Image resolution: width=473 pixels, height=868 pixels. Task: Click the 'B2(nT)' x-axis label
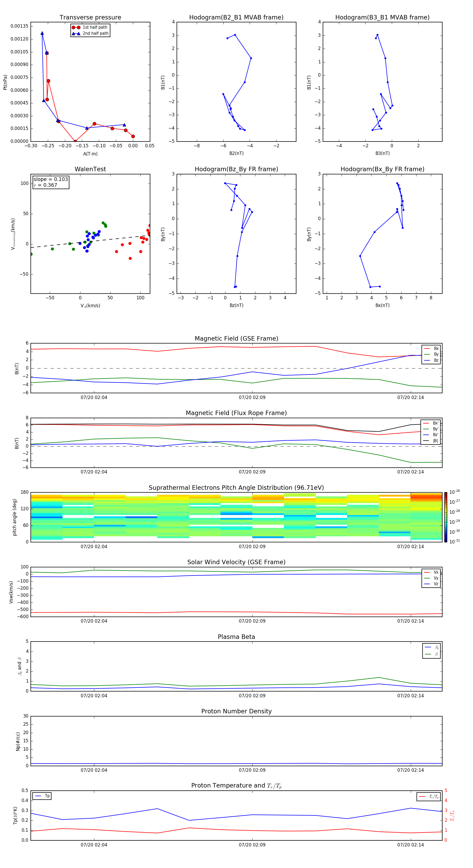pos(236,153)
